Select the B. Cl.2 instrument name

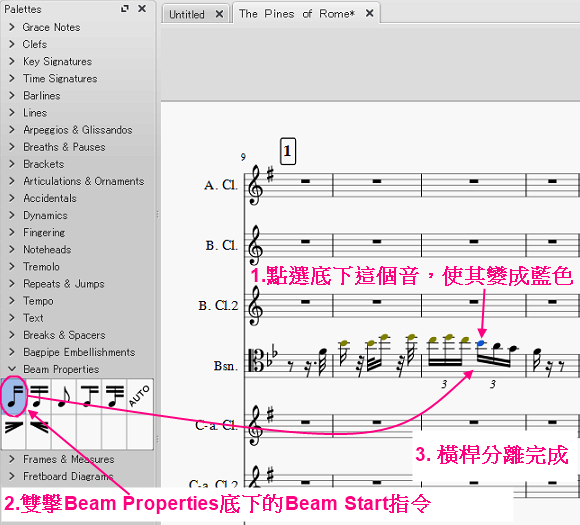[218, 306]
